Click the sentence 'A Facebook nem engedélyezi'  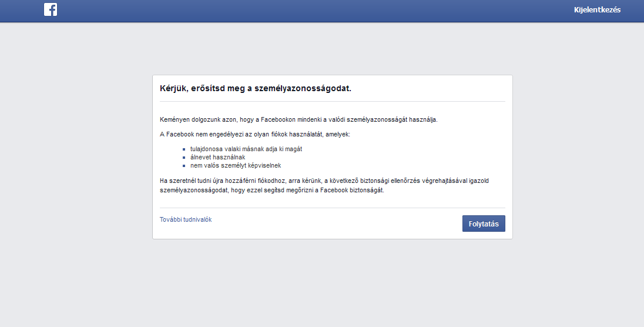tap(254, 135)
